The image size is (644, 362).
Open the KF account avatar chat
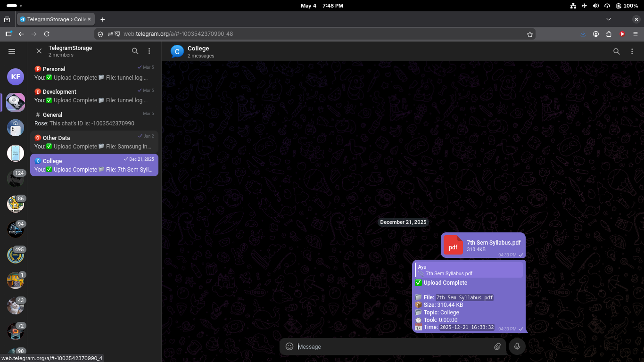tap(16, 76)
